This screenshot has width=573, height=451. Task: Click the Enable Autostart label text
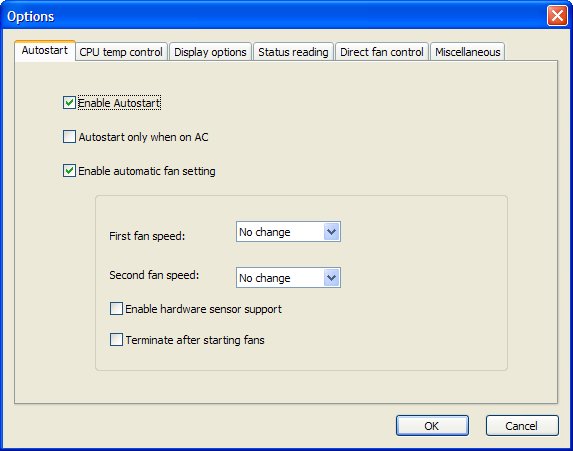point(119,103)
